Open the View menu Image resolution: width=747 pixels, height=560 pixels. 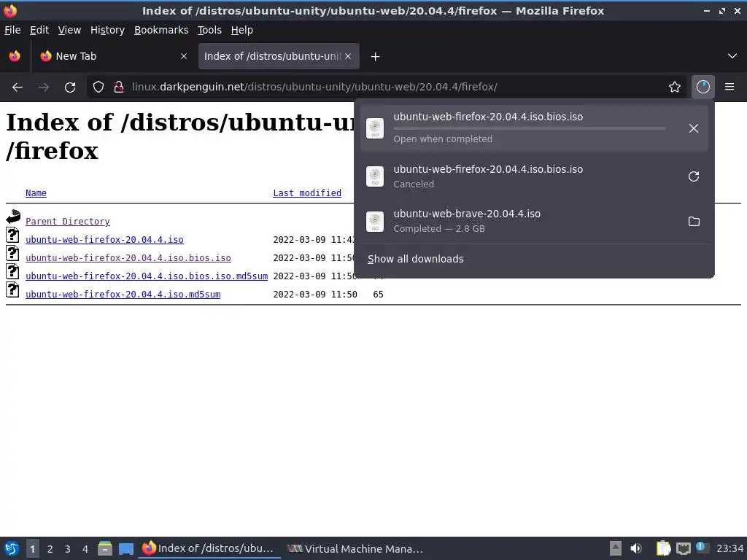click(69, 30)
